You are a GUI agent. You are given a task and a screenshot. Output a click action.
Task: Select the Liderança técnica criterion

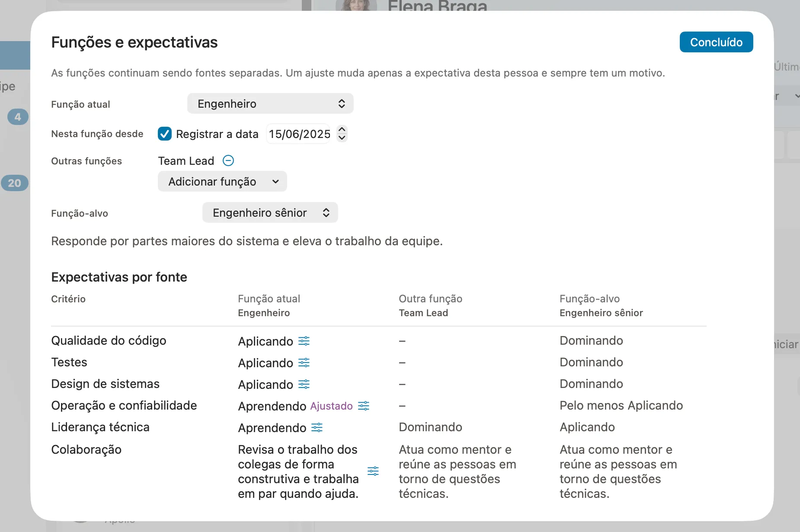point(100,427)
